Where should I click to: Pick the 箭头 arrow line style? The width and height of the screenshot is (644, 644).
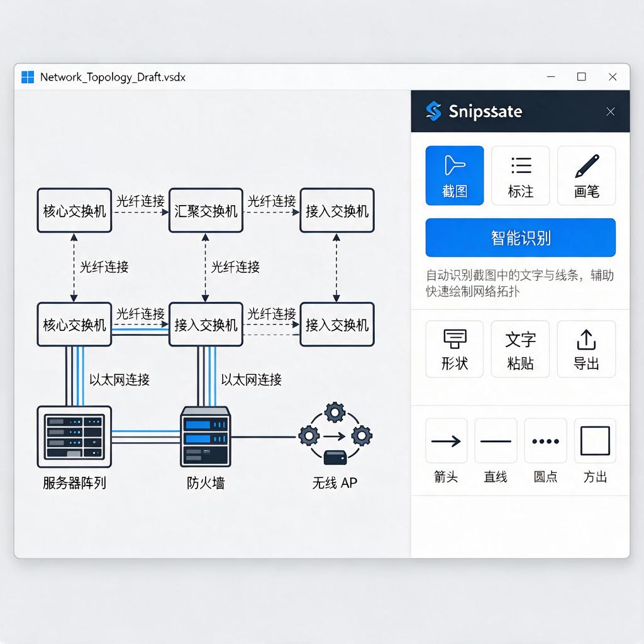446,441
